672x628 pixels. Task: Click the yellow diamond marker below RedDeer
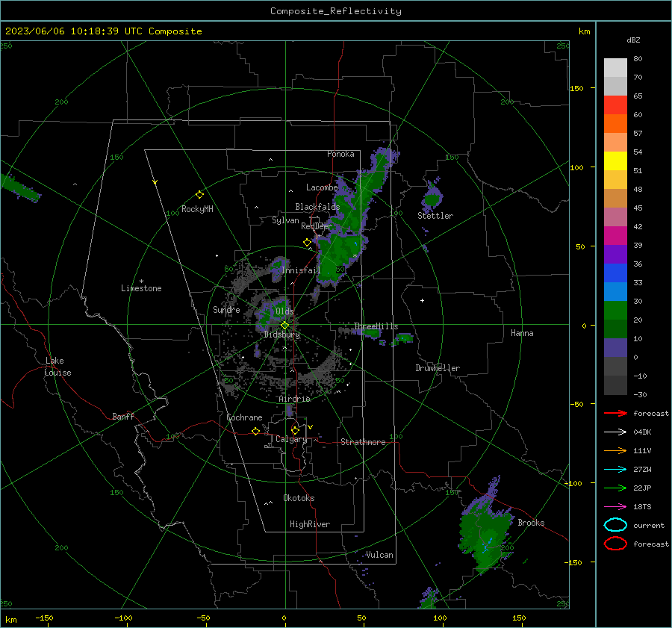pyautogui.click(x=308, y=243)
